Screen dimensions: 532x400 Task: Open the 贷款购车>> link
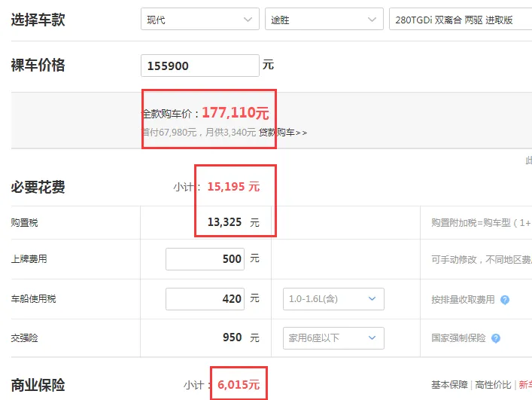coord(283,133)
